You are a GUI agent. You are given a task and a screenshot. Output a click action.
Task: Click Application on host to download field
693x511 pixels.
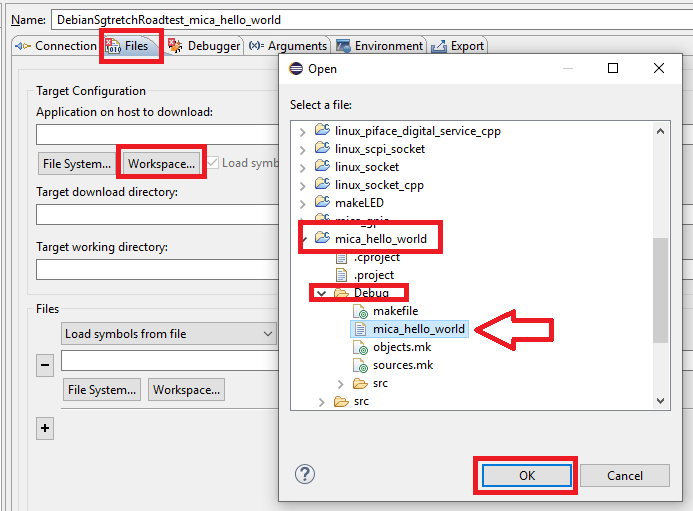pyautogui.click(x=157, y=134)
